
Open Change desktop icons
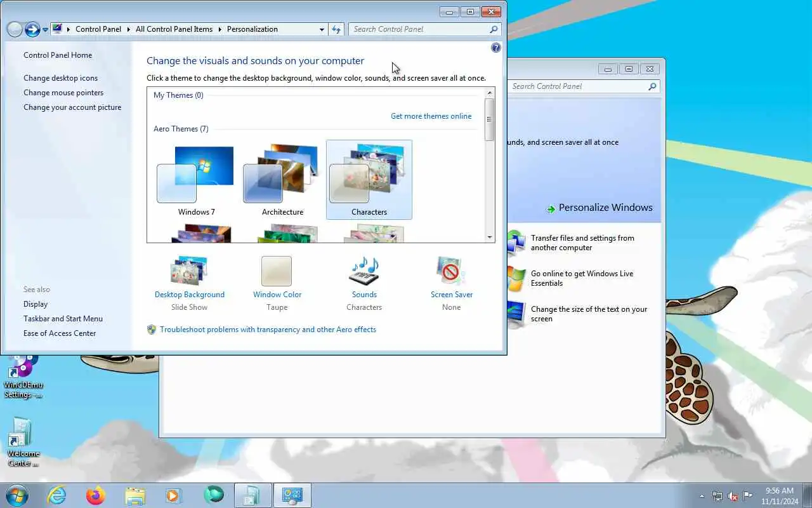click(61, 78)
